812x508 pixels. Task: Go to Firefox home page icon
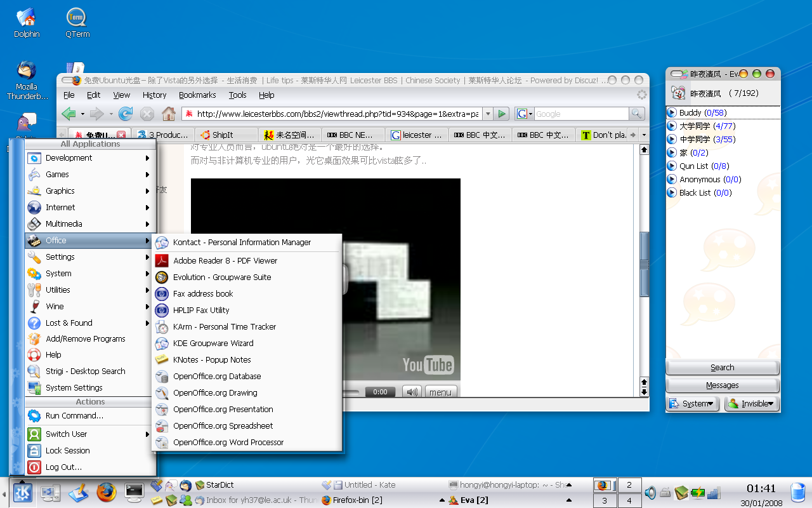[169, 114]
